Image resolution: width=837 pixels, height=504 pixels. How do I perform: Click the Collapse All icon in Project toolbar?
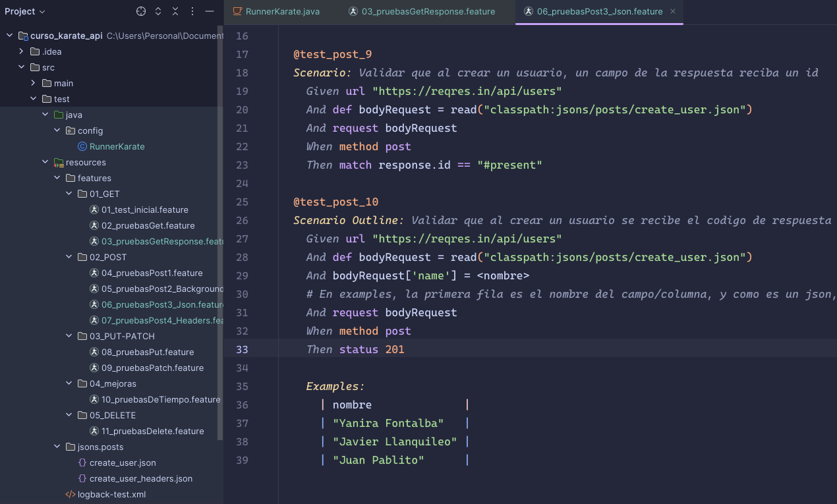175,11
